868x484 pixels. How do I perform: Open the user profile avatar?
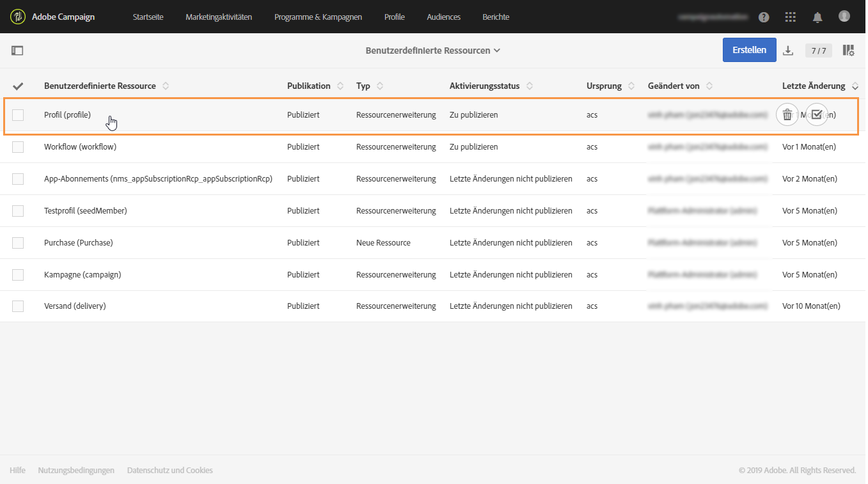click(x=844, y=17)
